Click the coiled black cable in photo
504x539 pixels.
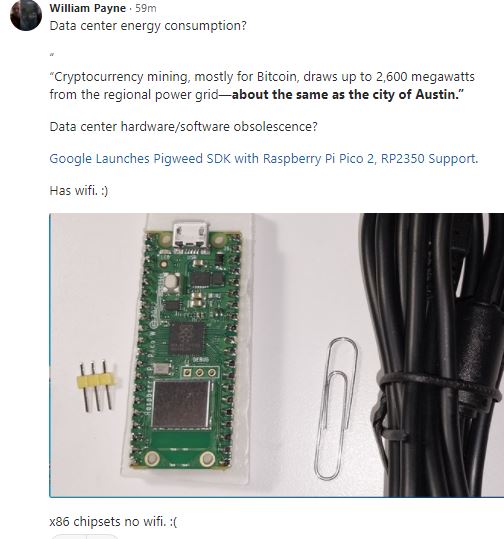click(433, 355)
